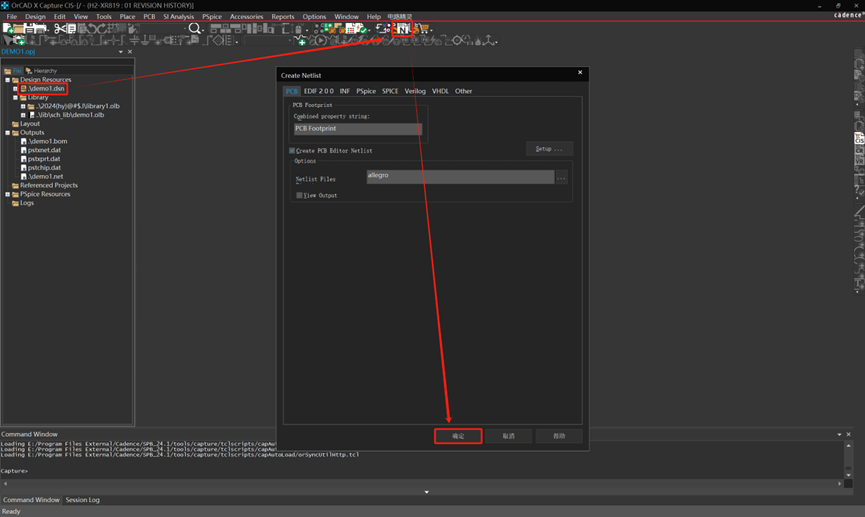Switch to the PSpice netlist tab
This screenshot has height=517, width=865.
366,91
